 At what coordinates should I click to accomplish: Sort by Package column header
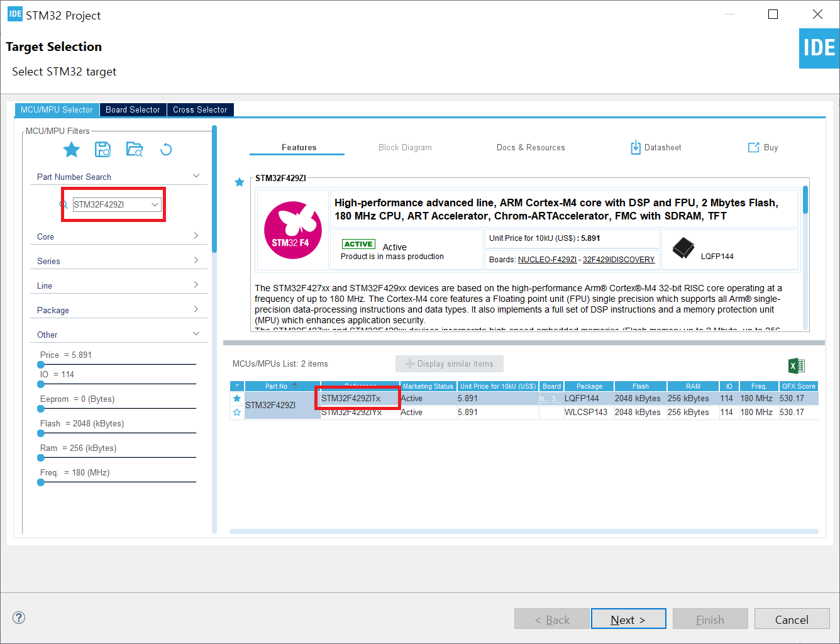[x=589, y=386]
